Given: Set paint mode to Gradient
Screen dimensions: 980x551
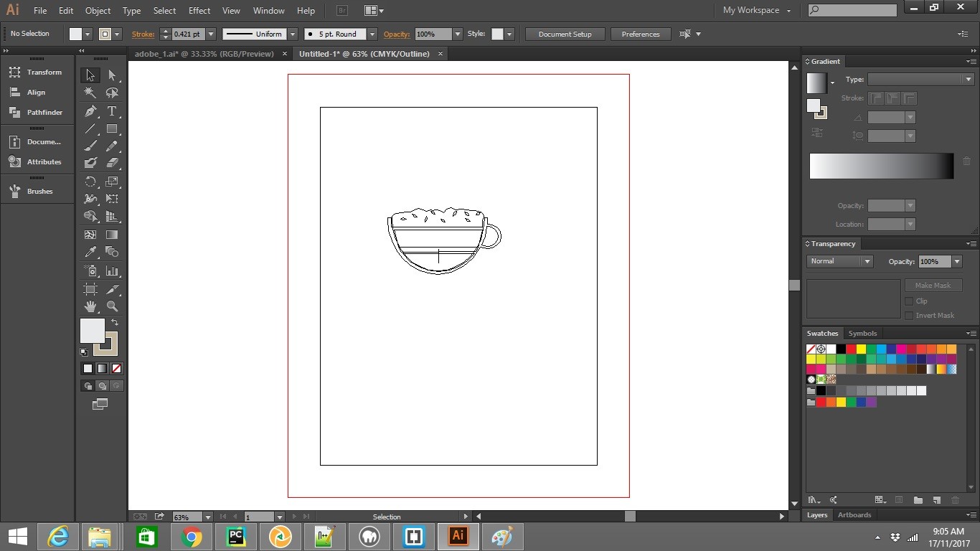Looking at the screenshot, I should tap(103, 368).
